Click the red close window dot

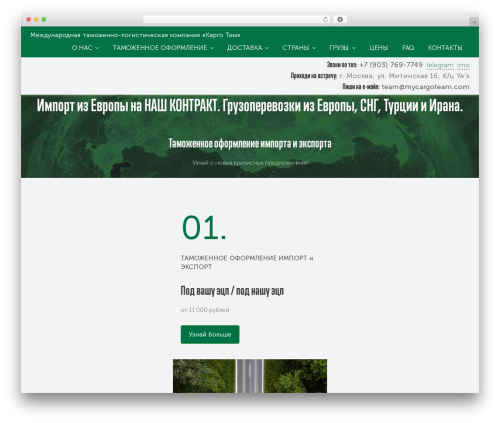click(x=29, y=20)
